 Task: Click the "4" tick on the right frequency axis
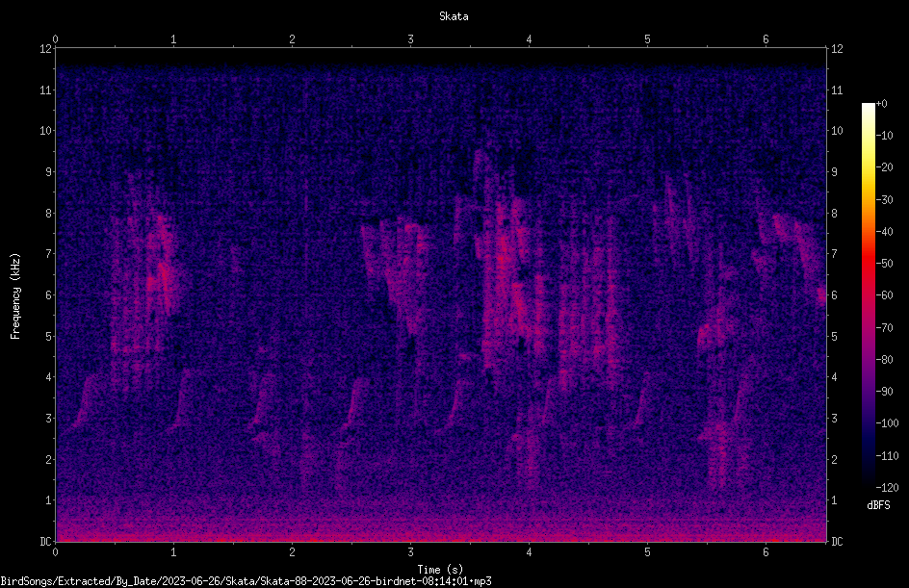pos(834,377)
